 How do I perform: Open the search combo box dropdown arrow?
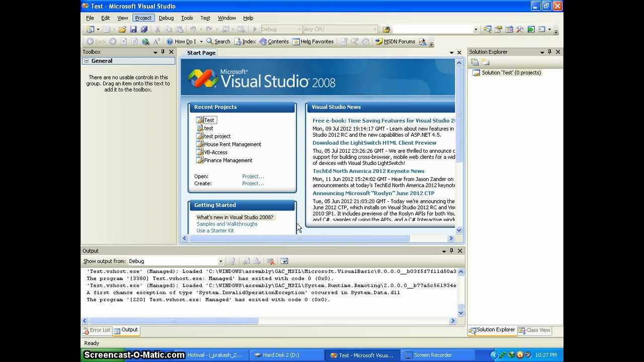(476, 30)
